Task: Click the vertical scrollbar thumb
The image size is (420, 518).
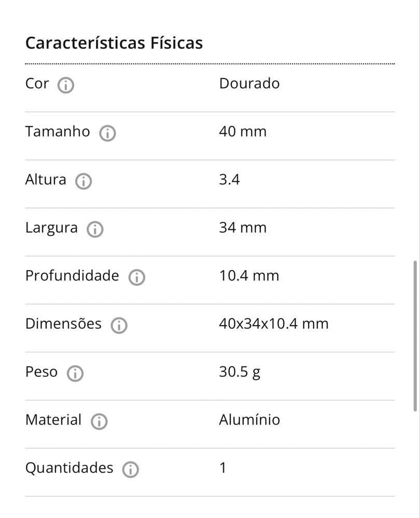Action: [415, 336]
